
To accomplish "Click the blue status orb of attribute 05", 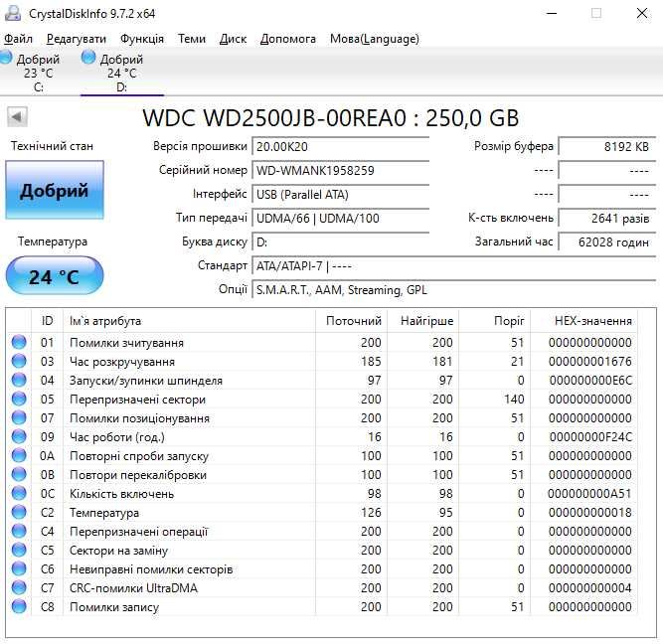I will click(19, 399).
